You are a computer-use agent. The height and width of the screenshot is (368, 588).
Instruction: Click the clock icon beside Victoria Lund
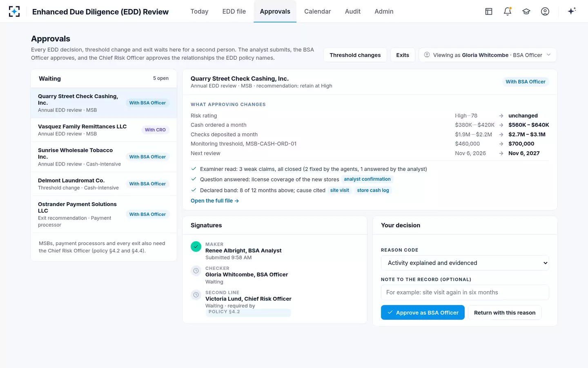(196, 295)
